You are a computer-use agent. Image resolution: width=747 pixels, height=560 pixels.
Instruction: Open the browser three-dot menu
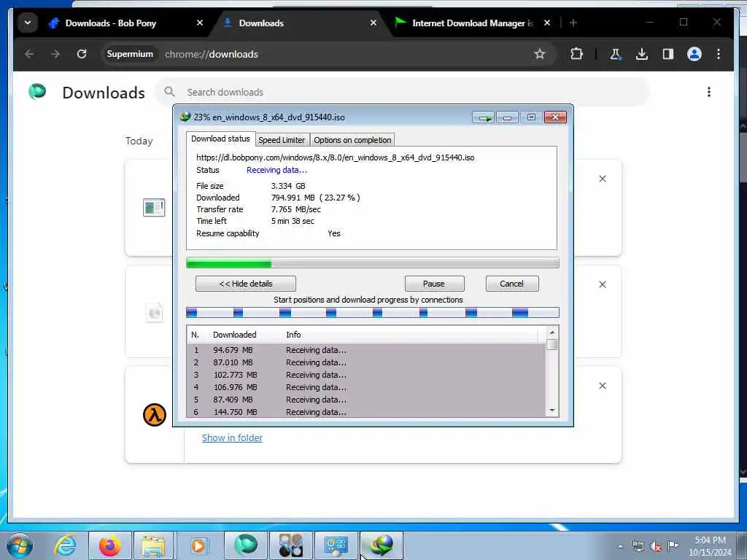[x=719, y=54]
